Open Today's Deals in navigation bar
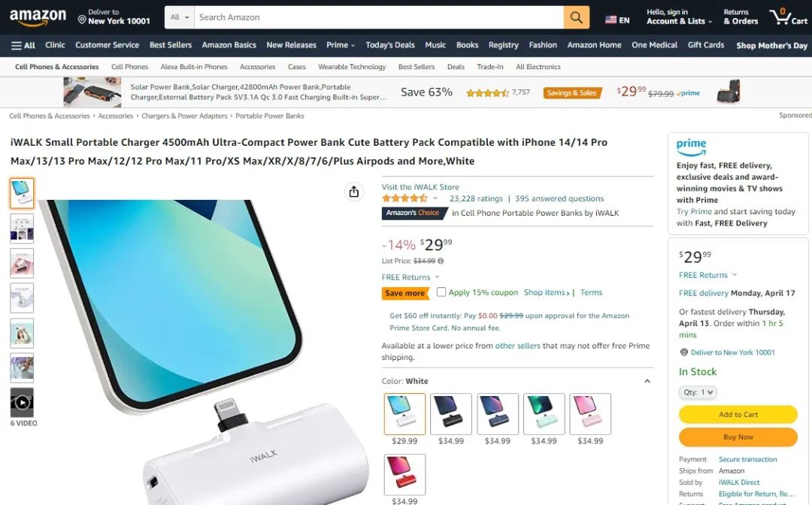The width and height of the screenshot is (812, 505). pyautogui.click(x=390, y=45)
